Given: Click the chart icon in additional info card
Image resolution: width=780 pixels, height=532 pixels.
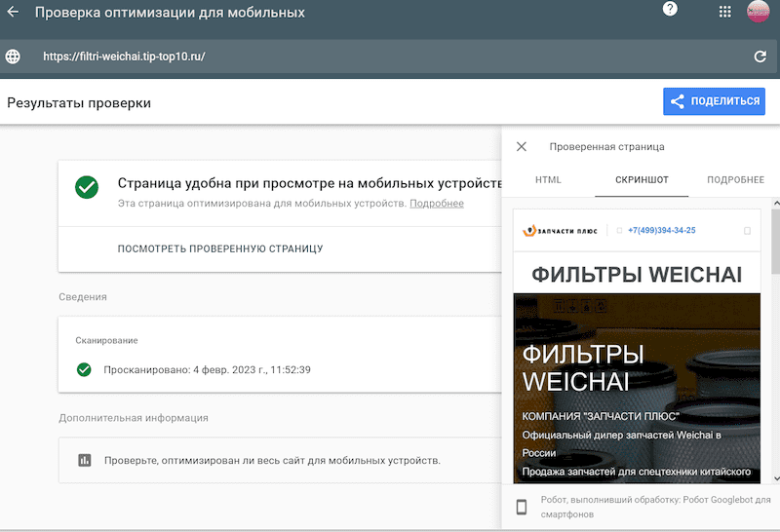Looking at the screenshot, I should (x=85, y=460).
